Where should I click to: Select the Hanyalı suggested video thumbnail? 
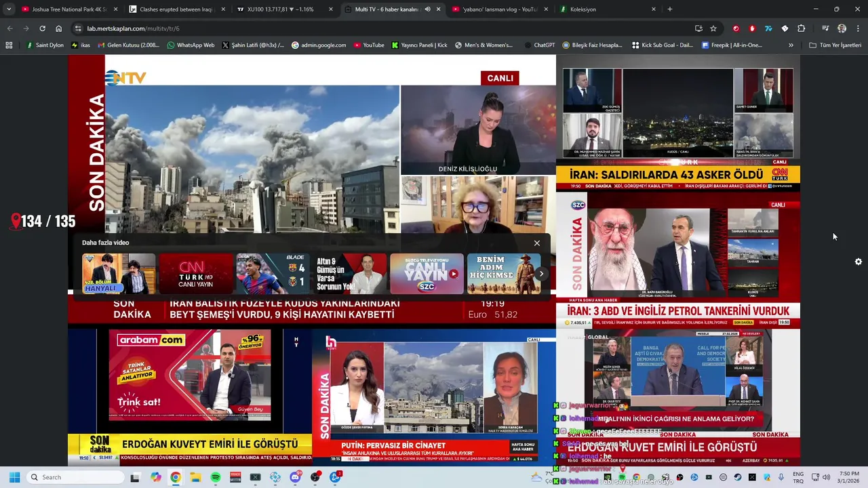point(119,274)
